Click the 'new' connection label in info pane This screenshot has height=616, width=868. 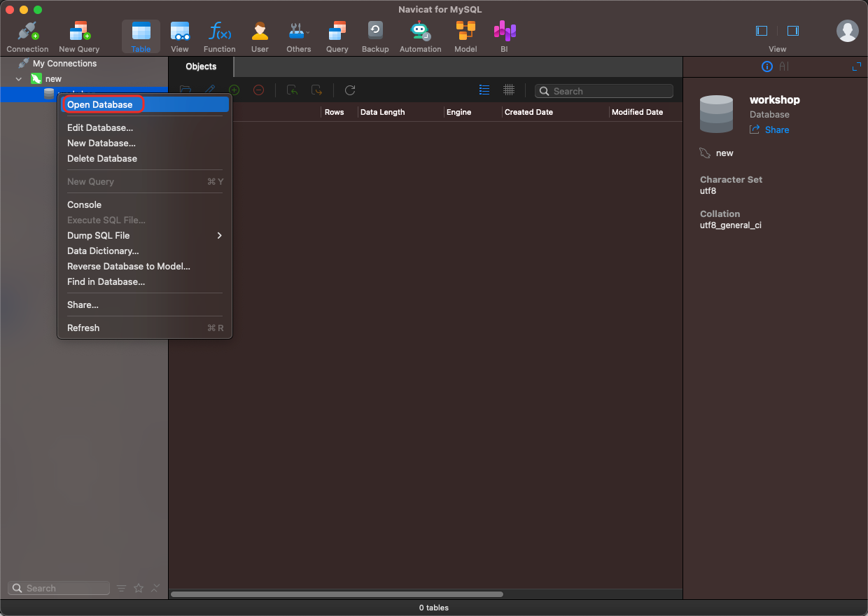tap(724, 153)
